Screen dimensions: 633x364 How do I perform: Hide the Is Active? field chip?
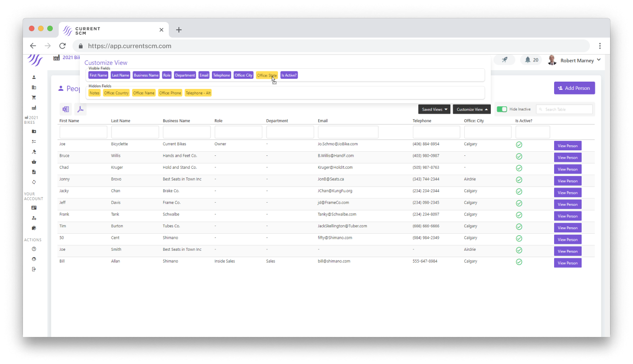(x=289, y=75)
